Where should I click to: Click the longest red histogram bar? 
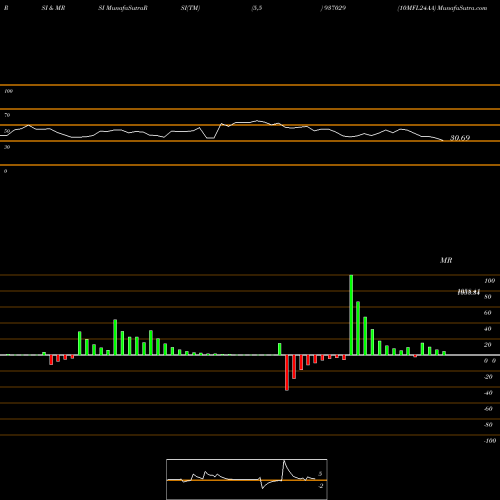pyautogui.click(x=287, y=373)
